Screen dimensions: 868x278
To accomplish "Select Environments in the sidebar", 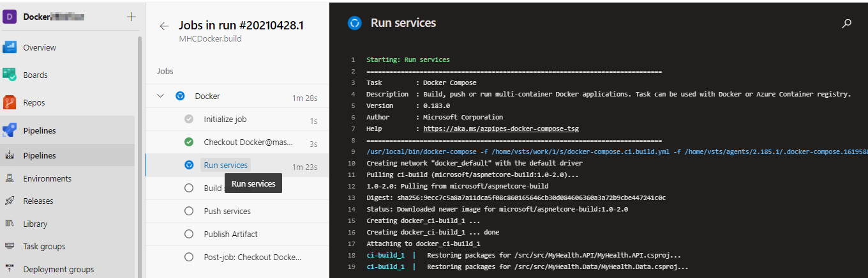I will point(47,178).
